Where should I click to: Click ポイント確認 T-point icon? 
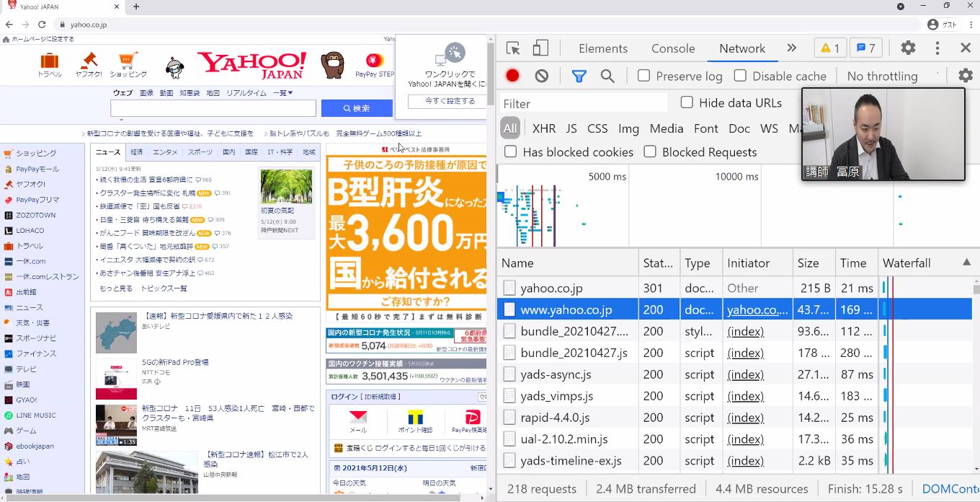pyautogui.click(x=415, y=418)
